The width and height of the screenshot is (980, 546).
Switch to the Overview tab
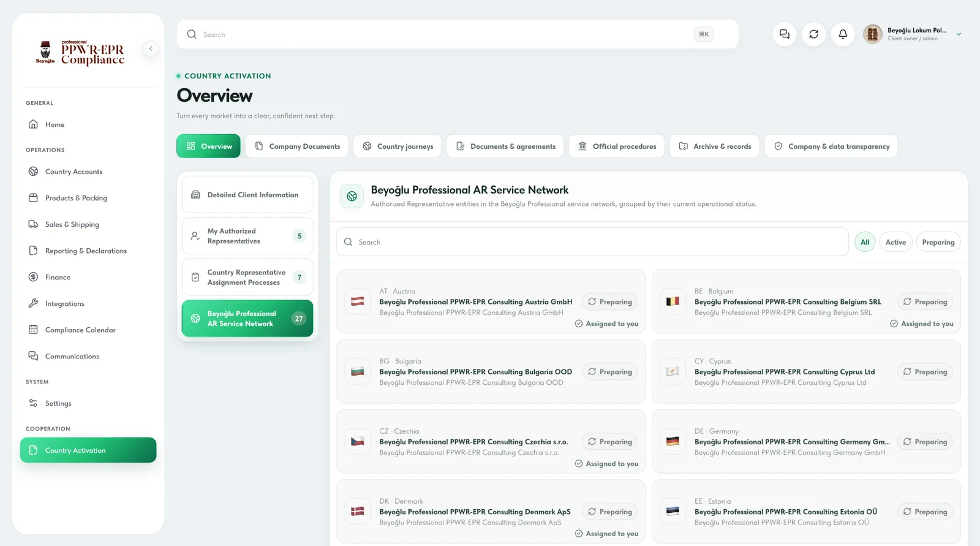point(208,146)
